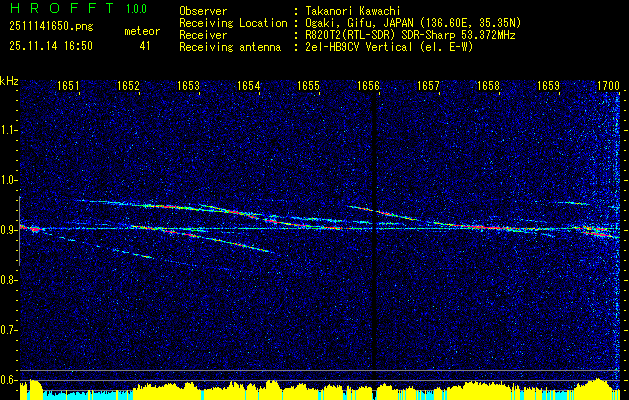629x400 pixels.
Task: Click the HROFFT title text
Action: coord(62,8)
